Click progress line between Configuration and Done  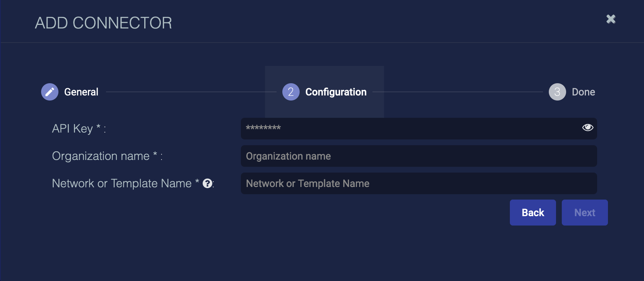pos(457,92)
